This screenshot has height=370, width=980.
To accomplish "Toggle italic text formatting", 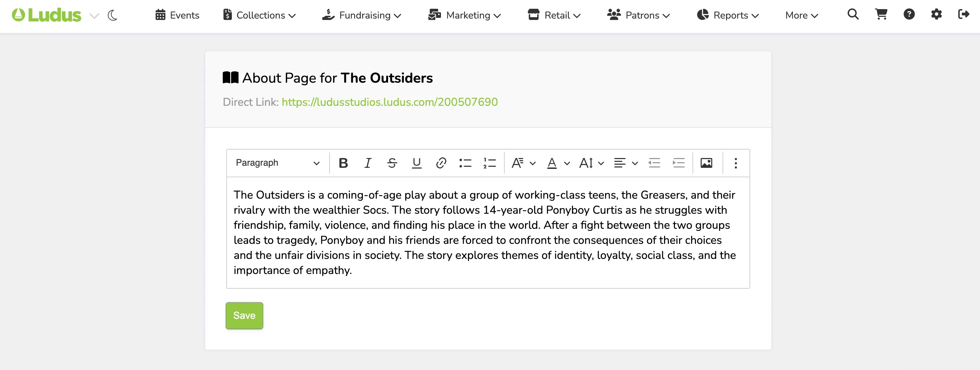I will coord(367,163).
